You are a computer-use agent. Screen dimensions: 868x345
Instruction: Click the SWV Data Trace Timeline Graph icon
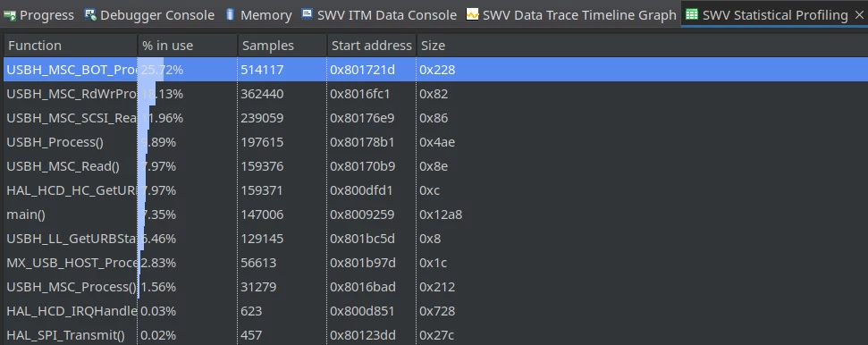point(472,14)
